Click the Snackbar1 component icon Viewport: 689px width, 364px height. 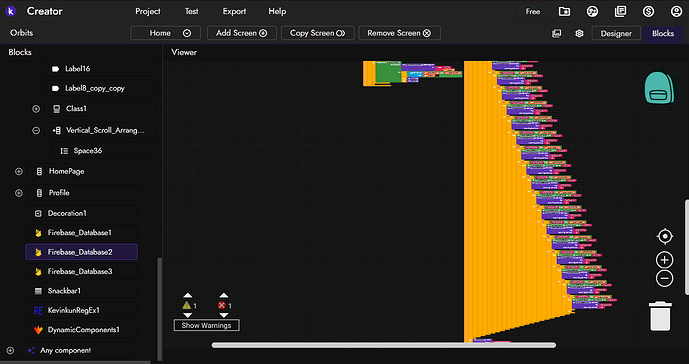(38, 291)
